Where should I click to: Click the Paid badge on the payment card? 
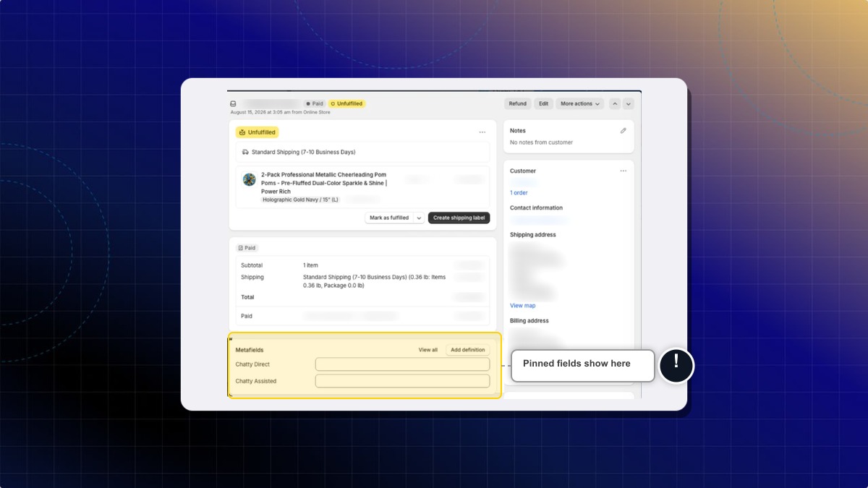247,248
